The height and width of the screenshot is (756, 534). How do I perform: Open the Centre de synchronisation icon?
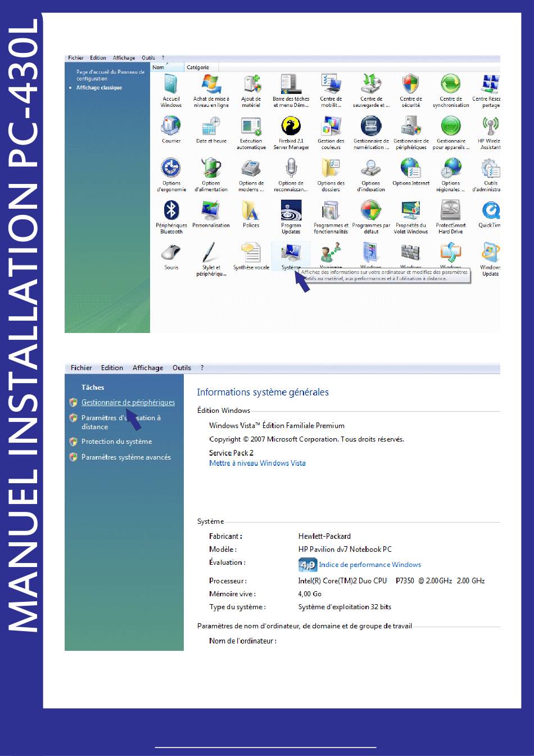[451, 84]
